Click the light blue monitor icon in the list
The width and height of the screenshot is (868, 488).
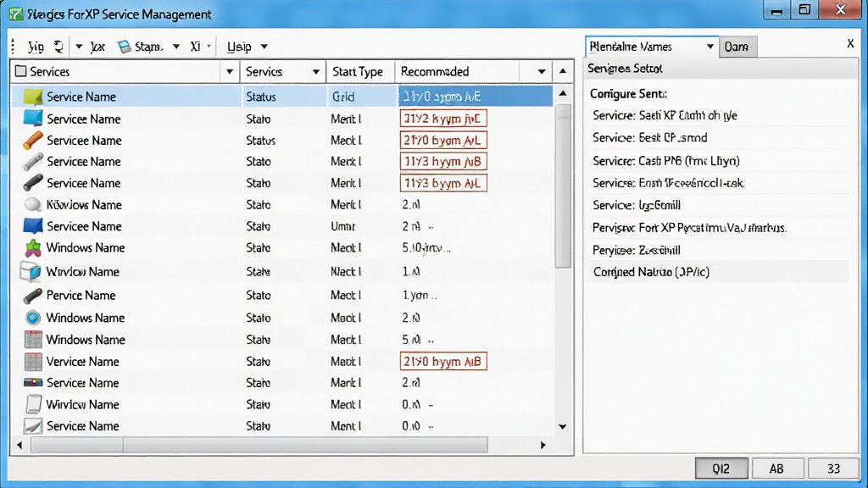point(33,118)
